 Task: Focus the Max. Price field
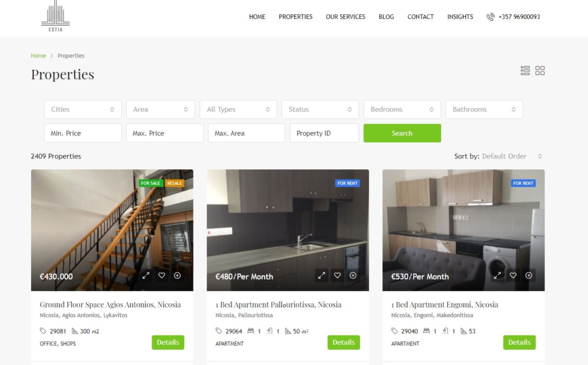coord(165,133)
